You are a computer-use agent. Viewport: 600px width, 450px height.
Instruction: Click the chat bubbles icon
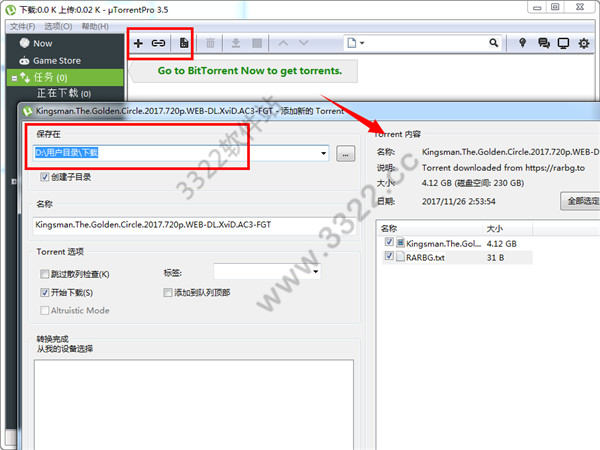pyautogui.click(x=544, y=43)
